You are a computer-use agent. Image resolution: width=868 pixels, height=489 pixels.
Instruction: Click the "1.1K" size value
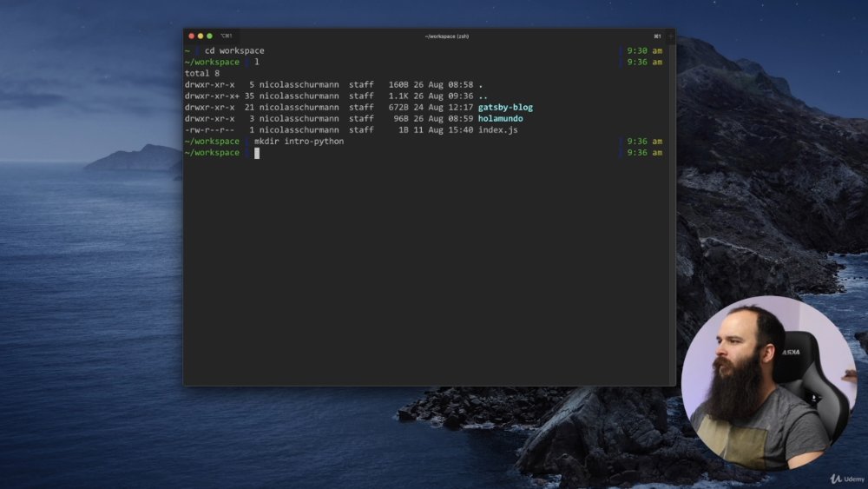tap(398, 96)
